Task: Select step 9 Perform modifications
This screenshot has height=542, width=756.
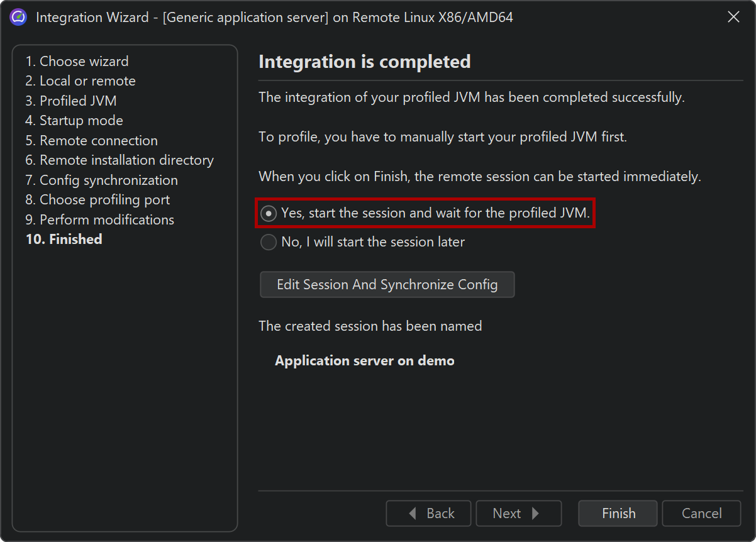Action: click(x=100, y=220)
